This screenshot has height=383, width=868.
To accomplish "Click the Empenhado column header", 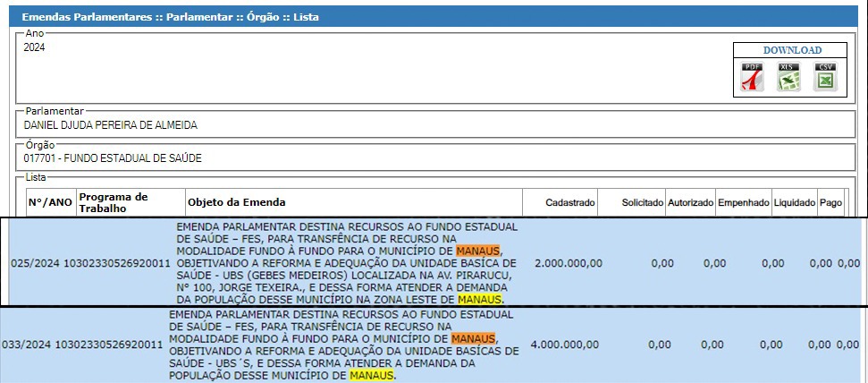I will pos(743,203).
